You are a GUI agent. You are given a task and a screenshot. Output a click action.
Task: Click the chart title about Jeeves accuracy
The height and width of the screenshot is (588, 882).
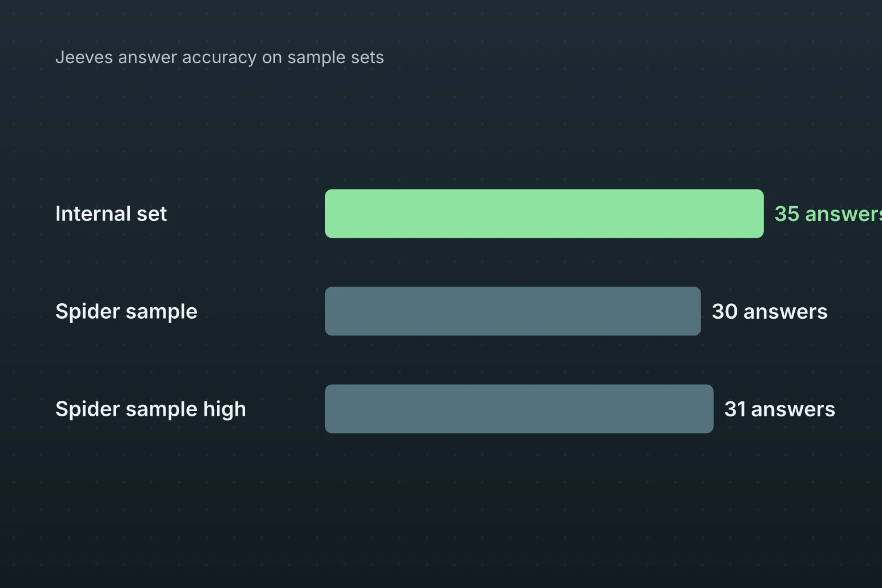pyautogui.click(x=219, y=57)
